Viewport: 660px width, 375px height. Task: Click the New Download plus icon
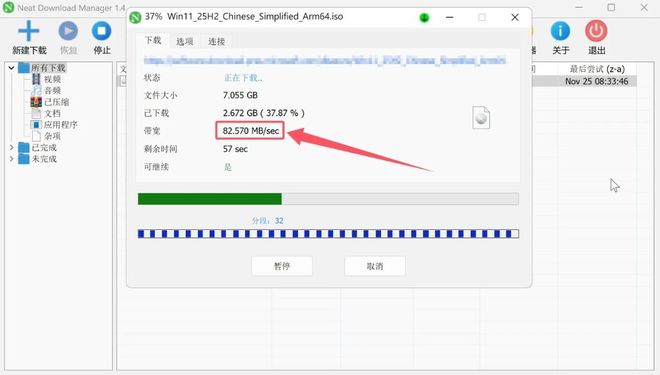[x=29, y=31]
